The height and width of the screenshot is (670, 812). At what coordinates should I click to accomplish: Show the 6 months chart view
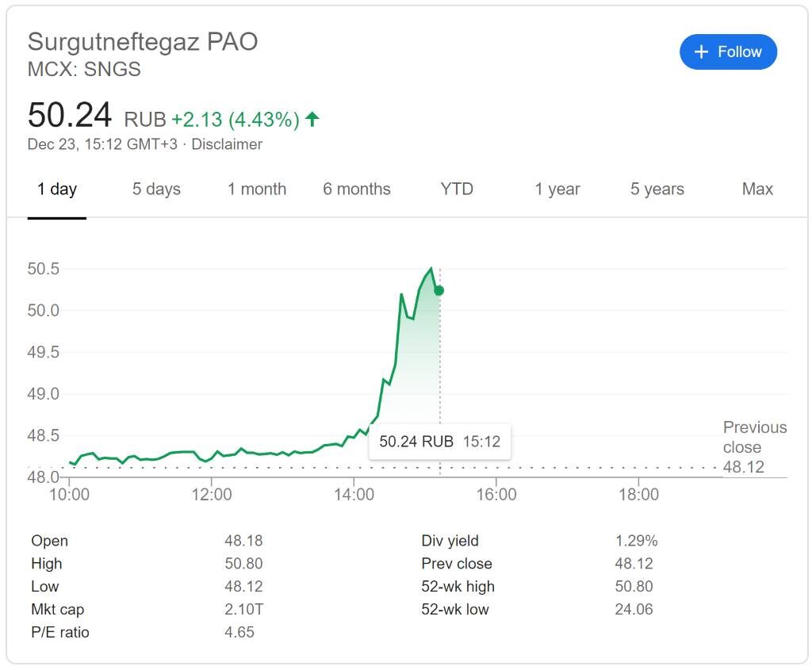pos(357,190)
